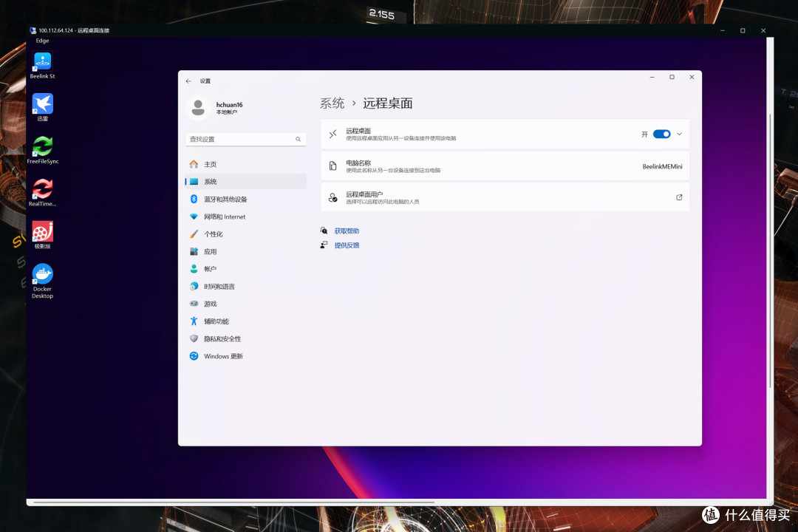798x532 pixels.
Task: Open 辅助功能 settings
Action: click(246, 321)
